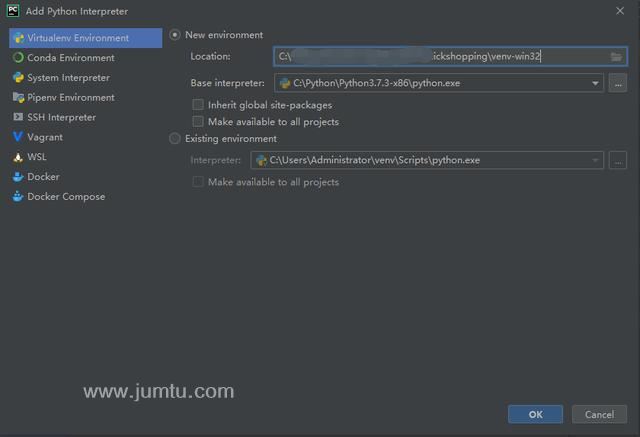The width and height of the screenshot is (640, 437).
Task: Enable Inherit global site-packages checkbox
Action: tap(198, 105)
